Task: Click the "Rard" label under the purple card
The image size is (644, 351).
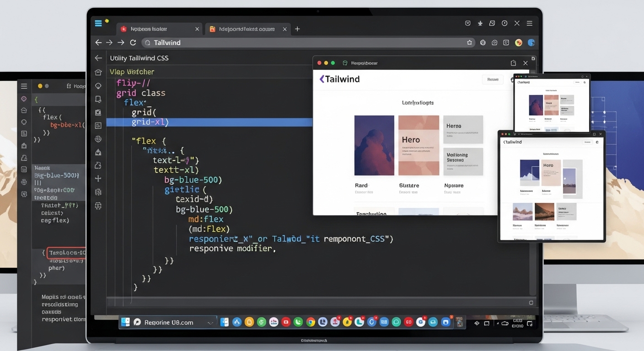Action: [361, 186]
